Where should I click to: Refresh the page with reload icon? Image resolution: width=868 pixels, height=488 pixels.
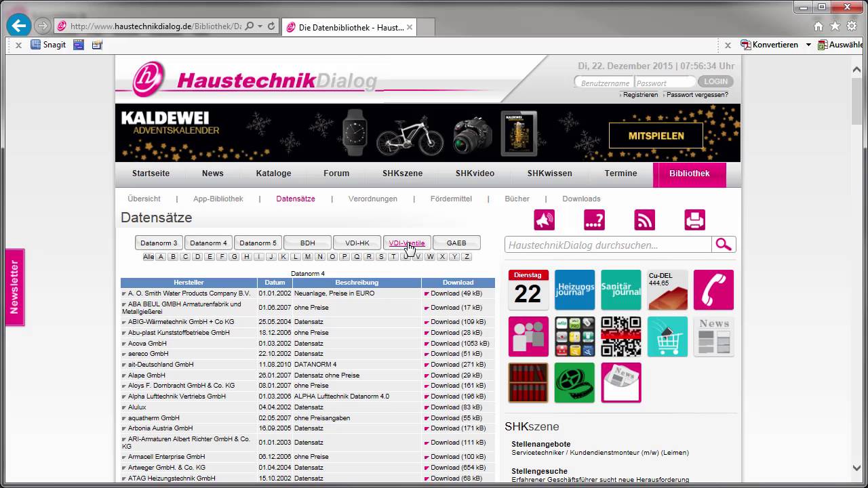pos(271,26)
